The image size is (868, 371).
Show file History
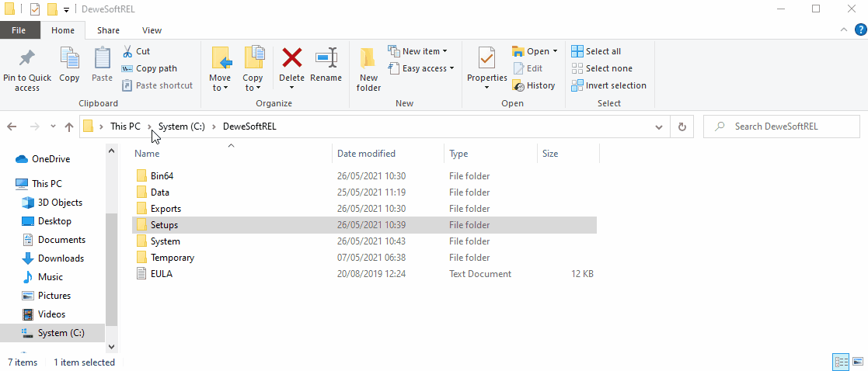534,85
